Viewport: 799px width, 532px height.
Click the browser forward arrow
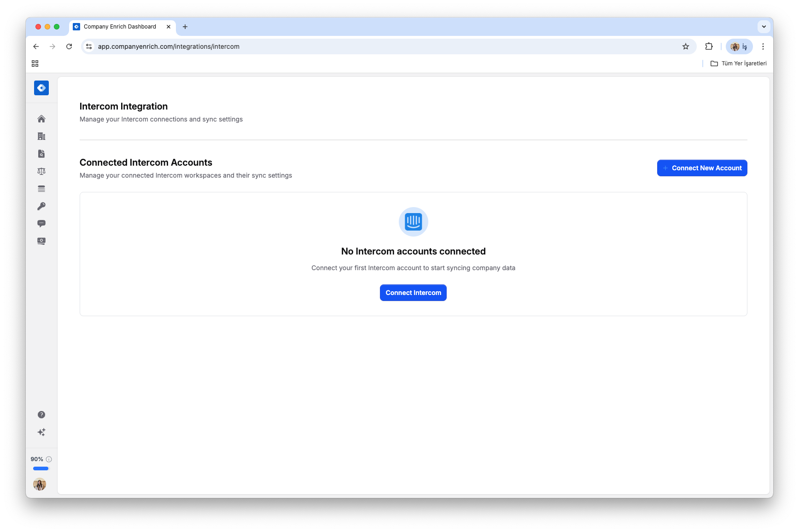tap(52, 46)
